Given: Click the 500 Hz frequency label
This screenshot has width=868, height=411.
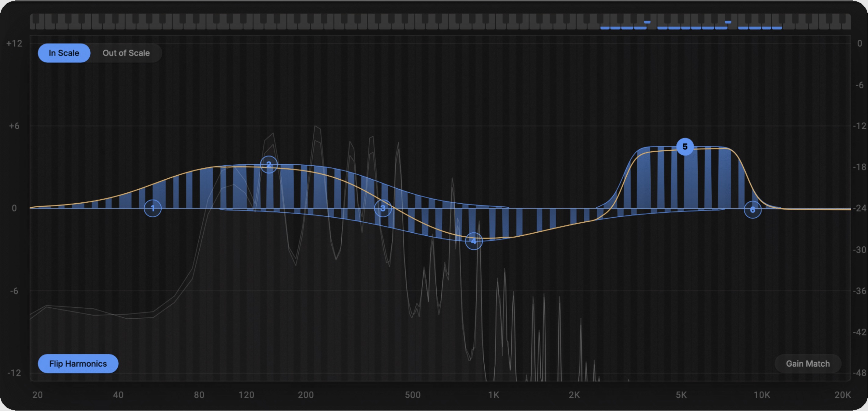Looking at the screenshot, I should [x=412, y=395].
